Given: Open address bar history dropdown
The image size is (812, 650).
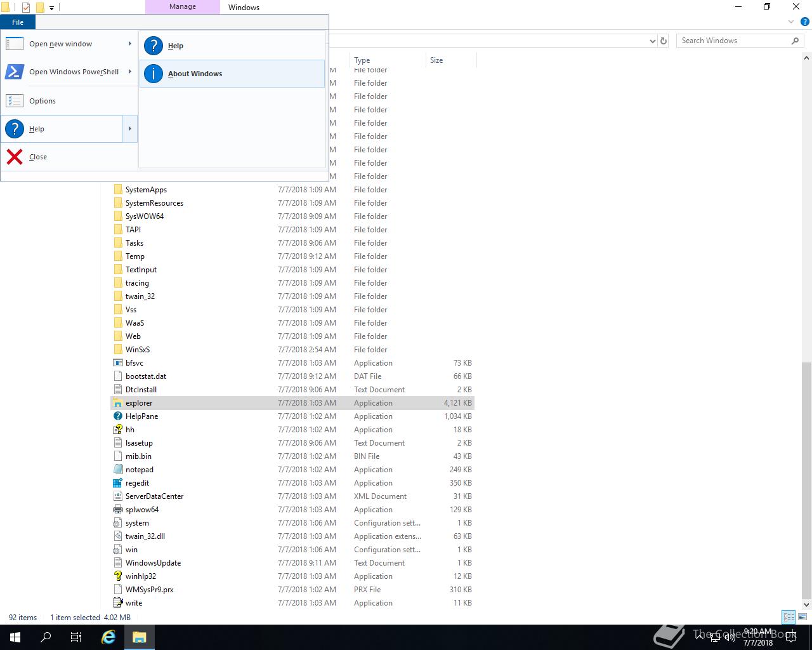Looking at the screenshot, I should click(653, 41).
